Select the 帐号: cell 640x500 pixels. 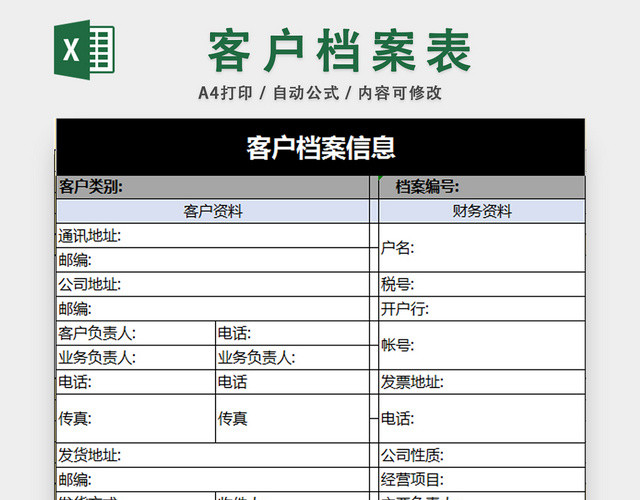point(482,345)
